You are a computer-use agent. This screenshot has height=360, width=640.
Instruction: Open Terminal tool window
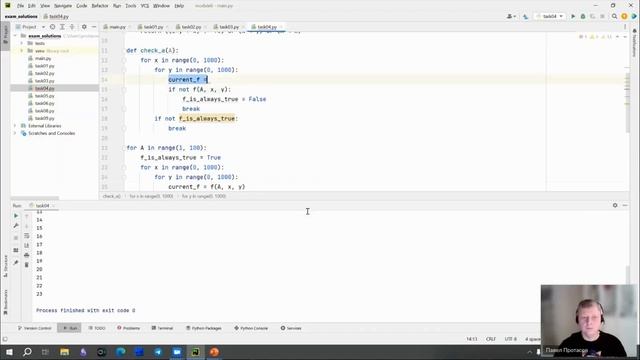point(162,328)
